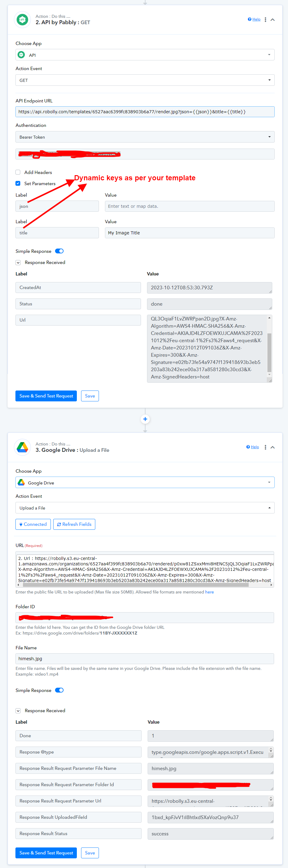The height and width of the screenshot is (868, 288).
Task: Click the Url response label field
Action: (78, 320)
